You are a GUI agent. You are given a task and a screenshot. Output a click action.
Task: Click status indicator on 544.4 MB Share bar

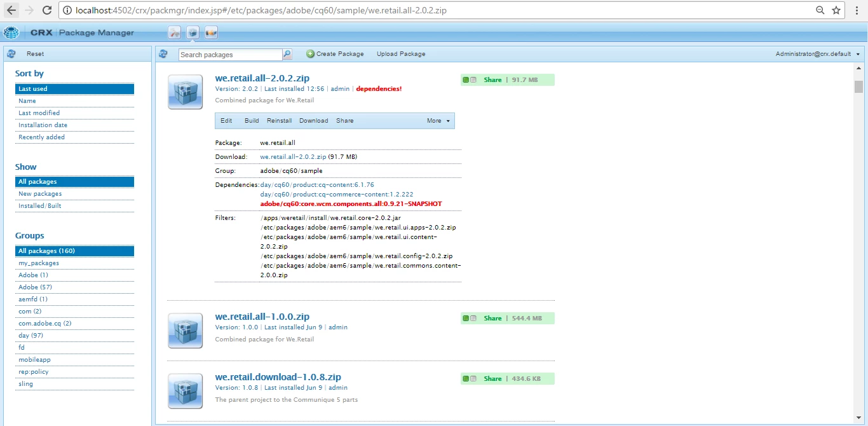470,319
